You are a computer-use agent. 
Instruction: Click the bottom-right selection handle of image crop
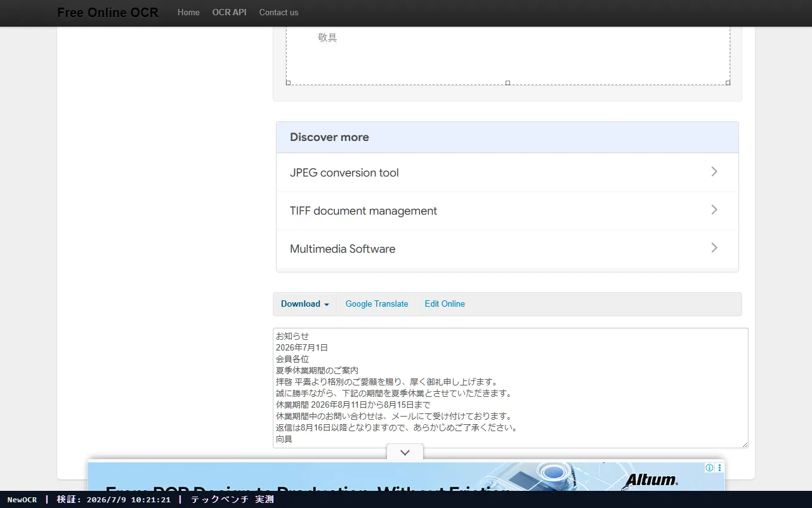[x=728, y=83]
